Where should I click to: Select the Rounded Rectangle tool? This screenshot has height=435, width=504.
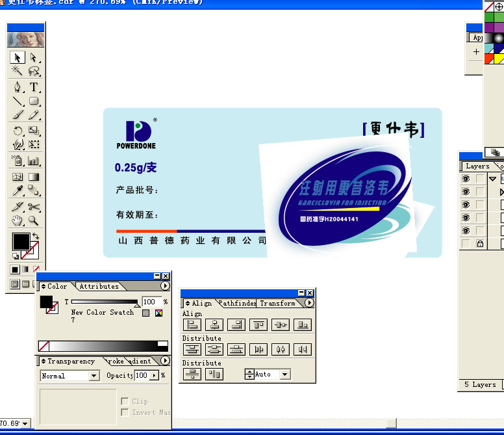point(33,101)
